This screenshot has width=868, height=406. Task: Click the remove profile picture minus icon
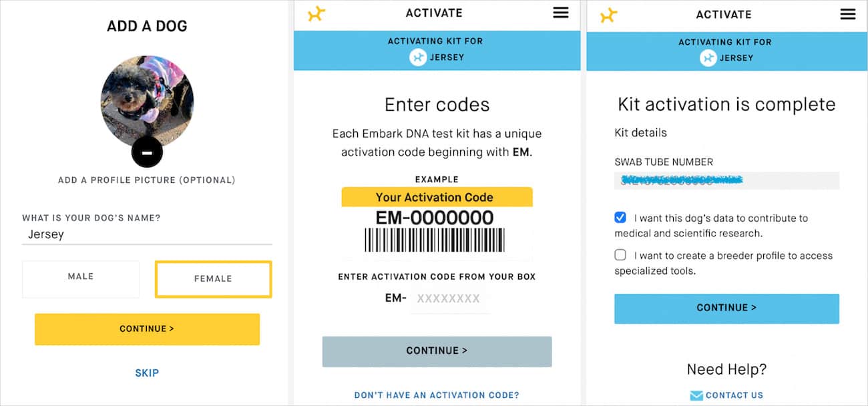tap(147, 152)
